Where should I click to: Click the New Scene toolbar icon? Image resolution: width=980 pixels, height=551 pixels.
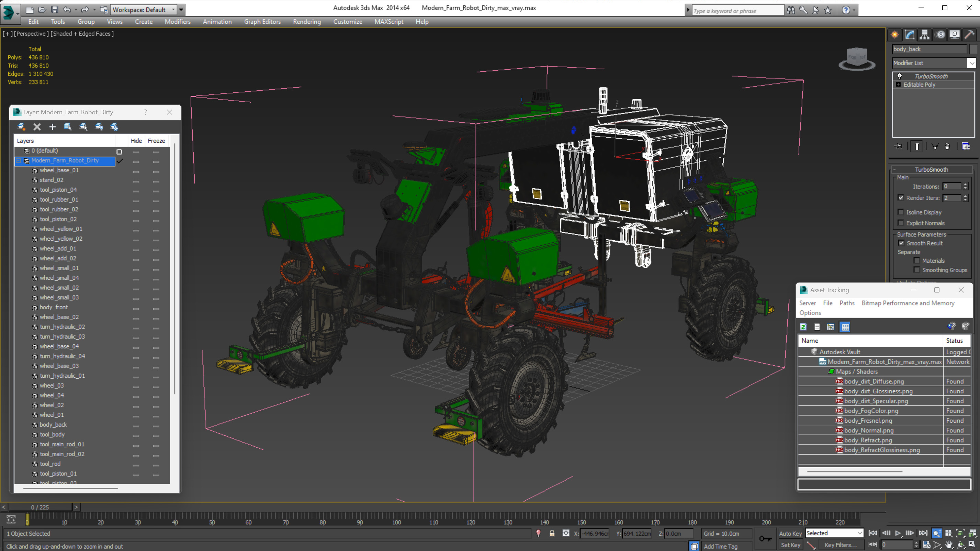pos(29,10)
